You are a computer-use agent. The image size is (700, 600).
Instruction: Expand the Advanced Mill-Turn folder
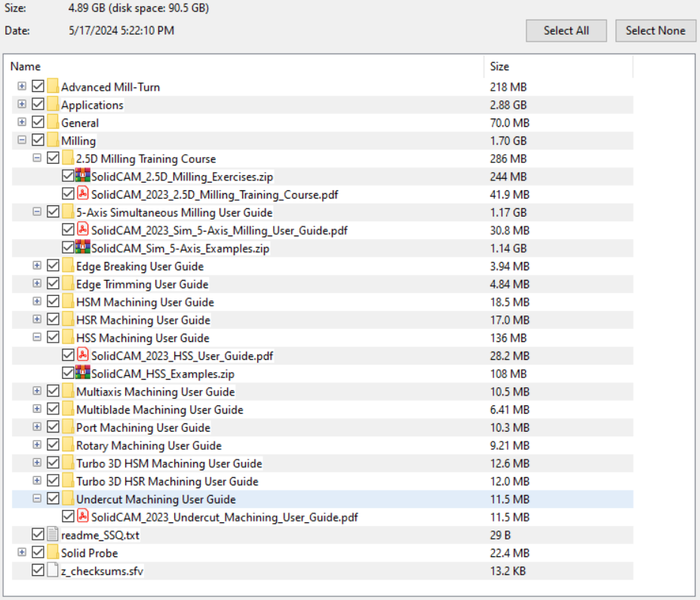(22, 86)
